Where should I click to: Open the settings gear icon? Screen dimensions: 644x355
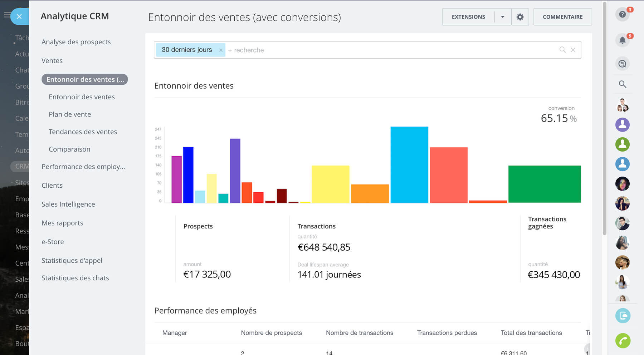(x=520, y=17)
